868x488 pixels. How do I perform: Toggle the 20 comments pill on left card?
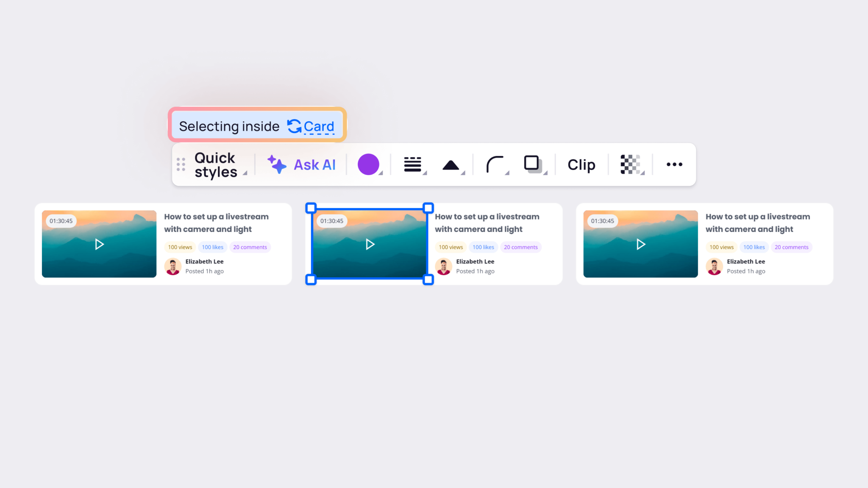(x=250, y=247)
